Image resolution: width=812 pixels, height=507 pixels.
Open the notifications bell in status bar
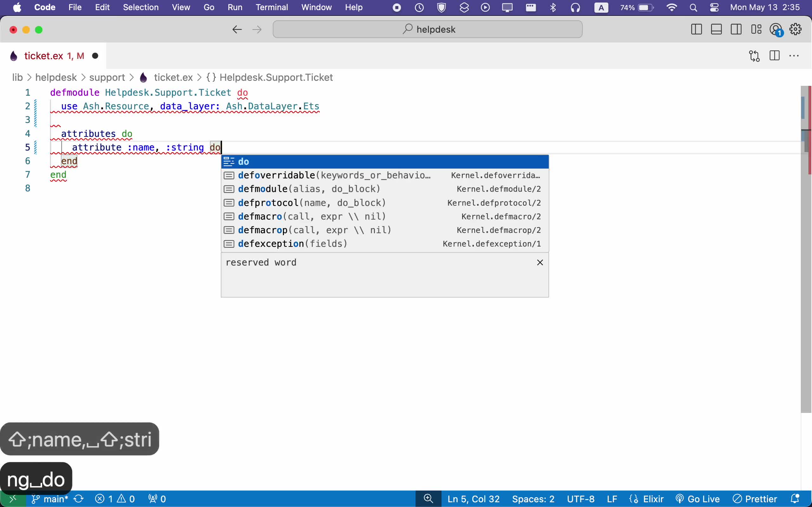pos(795,499)
